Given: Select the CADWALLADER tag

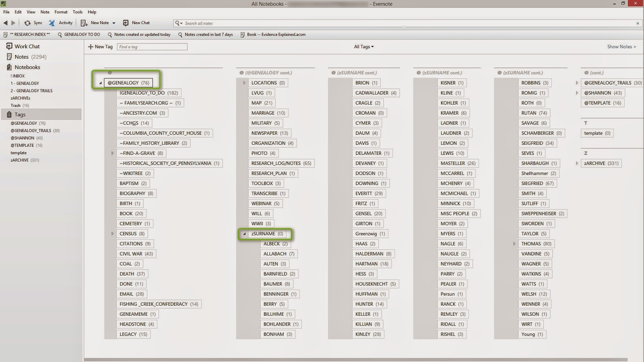Looking at the screenshot, I should pos(376,93).
